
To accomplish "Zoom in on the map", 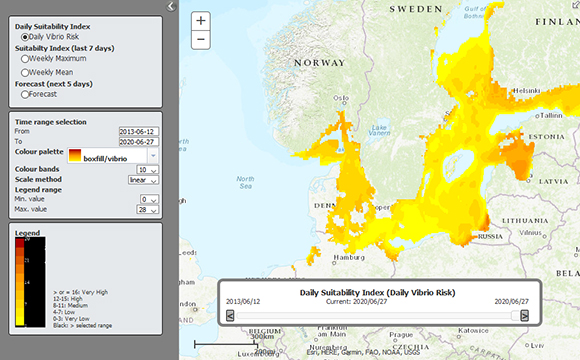I will click(x=201, y=21).
